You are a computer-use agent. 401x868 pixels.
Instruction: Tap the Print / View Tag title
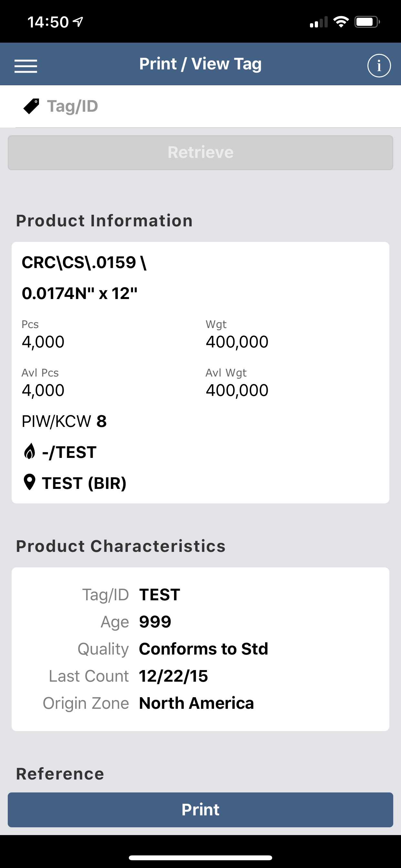coord(200,64)
